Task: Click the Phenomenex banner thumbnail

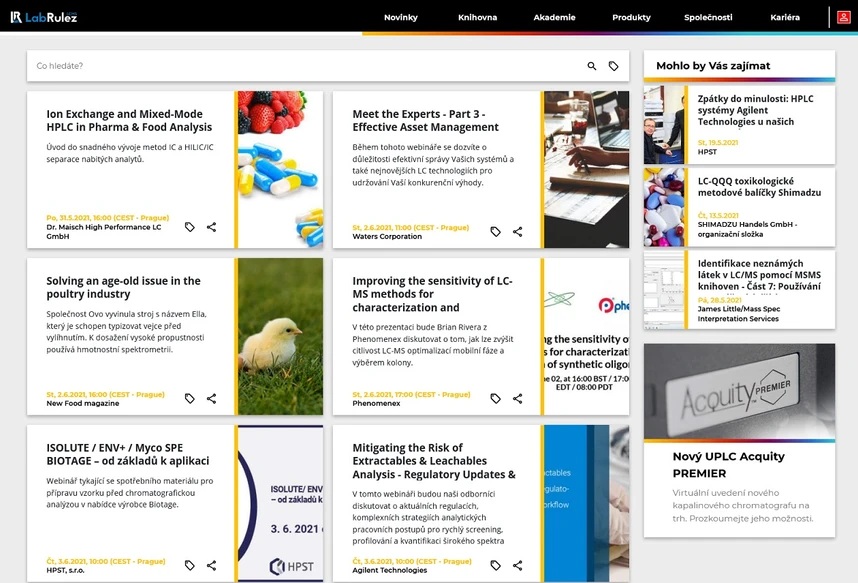Action: click(586, 336)
